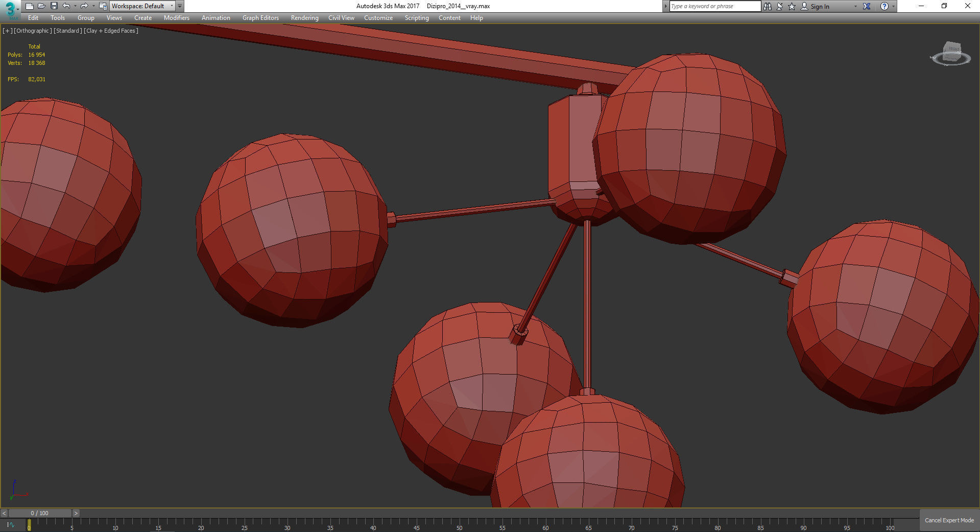The height and width of the screenshot is (532, 980).
Task: Click the Autodesk Exchange X icon
Action: point(867,6)
